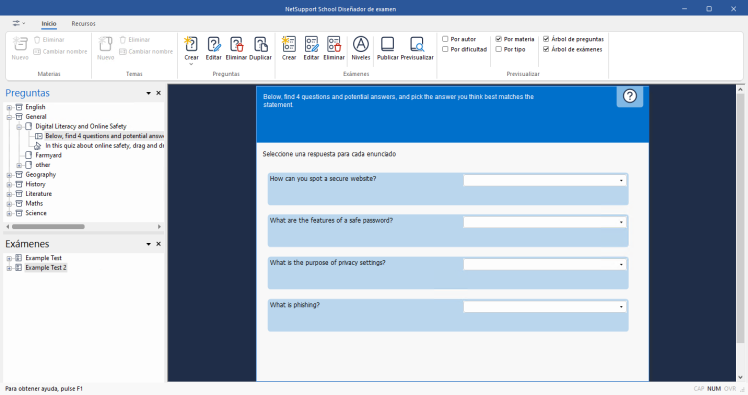This screenshot has height=395, width=748.
Task: Expand the English tree node
Action: [x=9, y=107]
